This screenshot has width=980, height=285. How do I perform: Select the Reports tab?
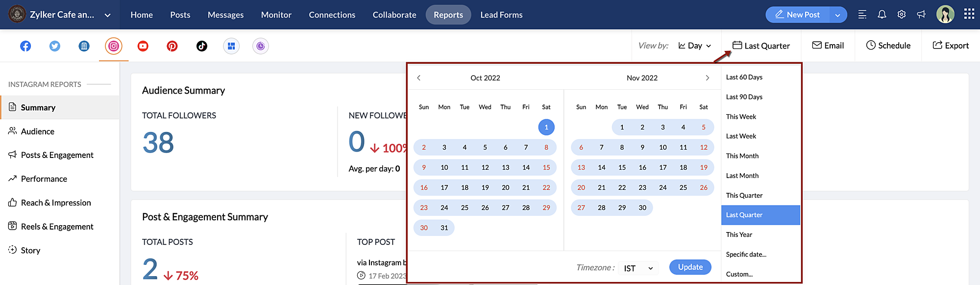pos(448,15)
